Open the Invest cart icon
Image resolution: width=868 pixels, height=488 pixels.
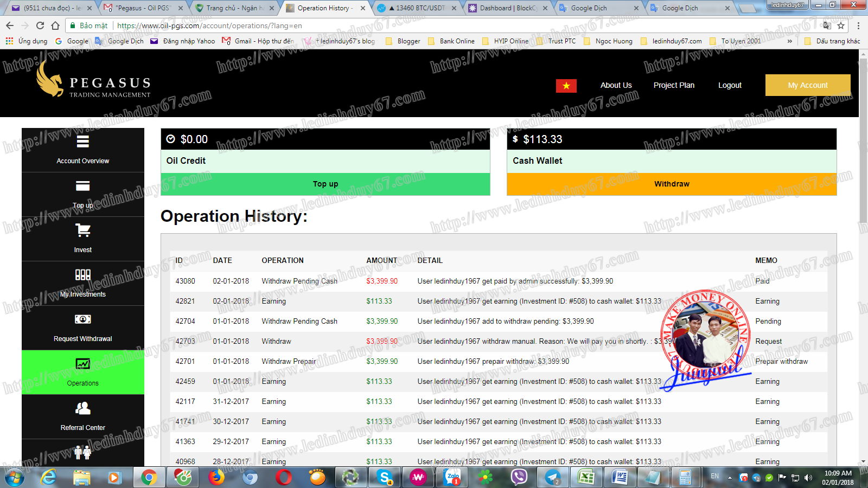click(x=83, y=230)
